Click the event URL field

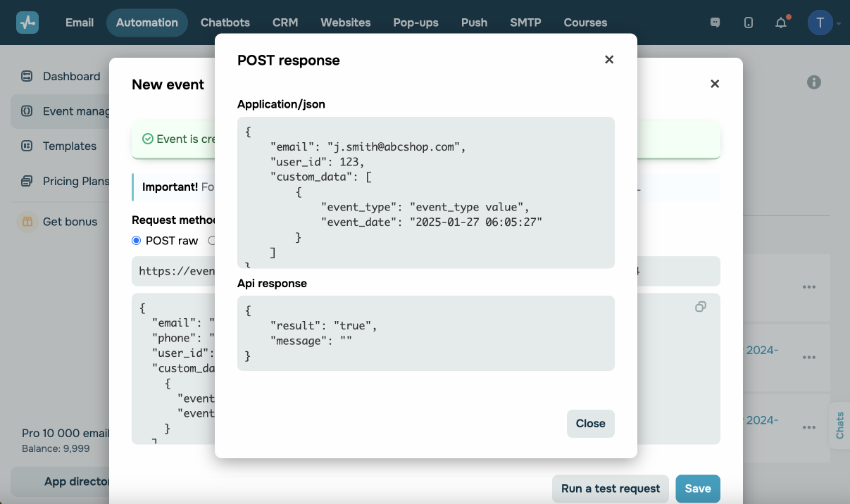(426, 271)
